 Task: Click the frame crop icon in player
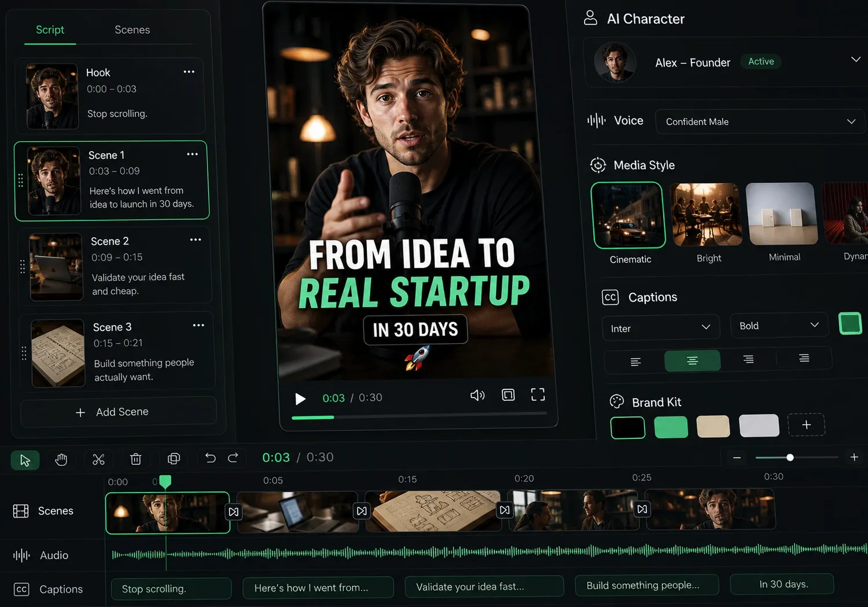click(508, 395)
